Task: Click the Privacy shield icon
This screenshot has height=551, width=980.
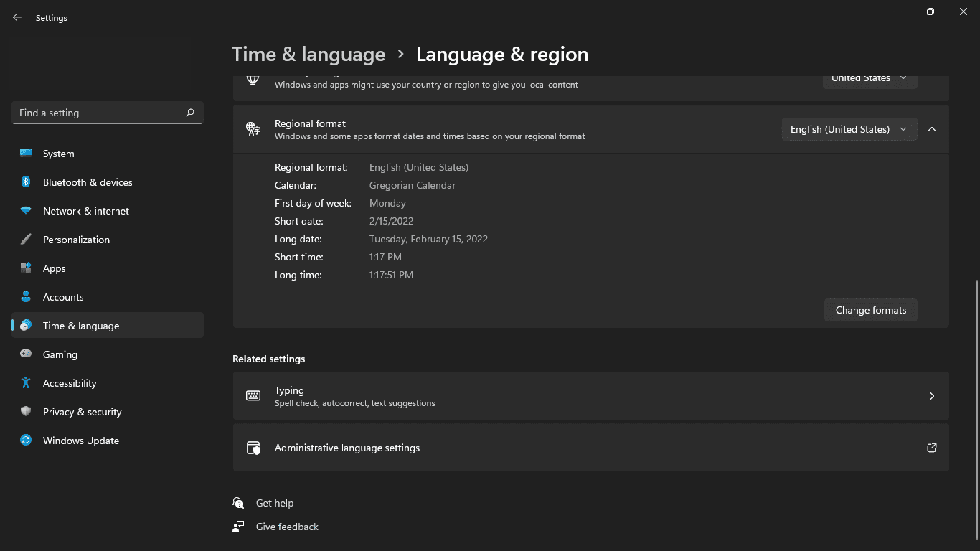Action: (26, 412)
